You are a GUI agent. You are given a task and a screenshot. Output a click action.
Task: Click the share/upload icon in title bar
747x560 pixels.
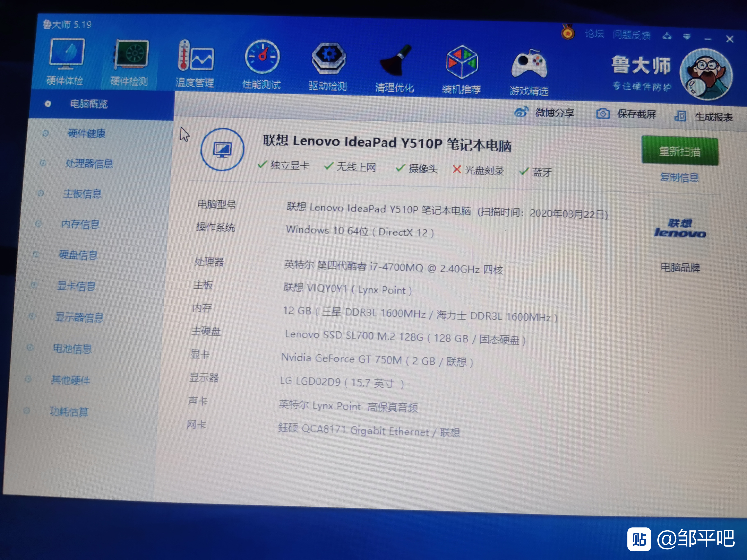pyautogui.click(x=667, y=36)
